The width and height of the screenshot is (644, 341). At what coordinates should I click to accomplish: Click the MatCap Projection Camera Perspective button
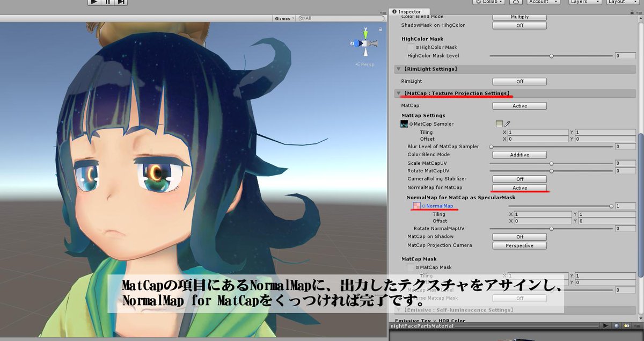(519, 245)
